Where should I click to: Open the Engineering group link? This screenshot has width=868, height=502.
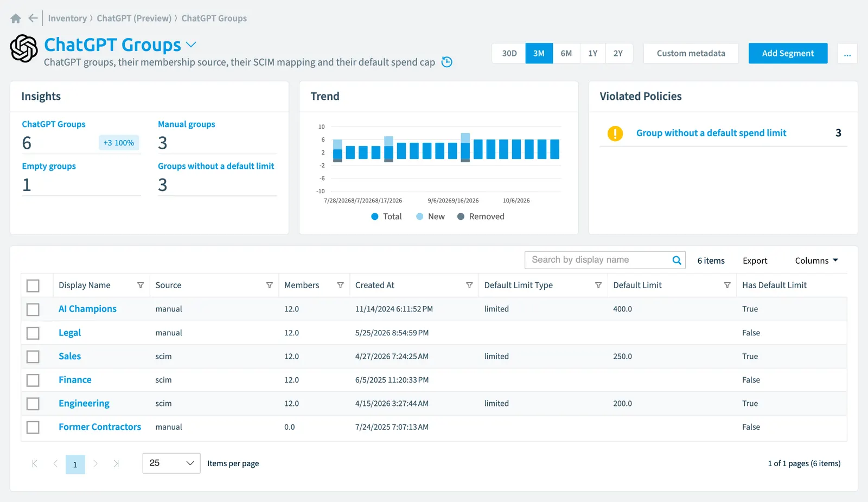(x=84, y=403)
